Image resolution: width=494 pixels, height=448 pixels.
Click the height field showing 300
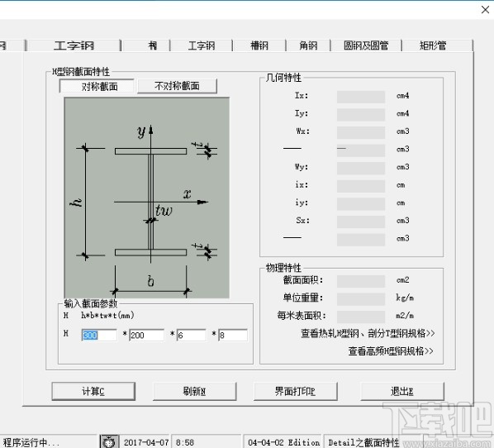tap(99, 335)
